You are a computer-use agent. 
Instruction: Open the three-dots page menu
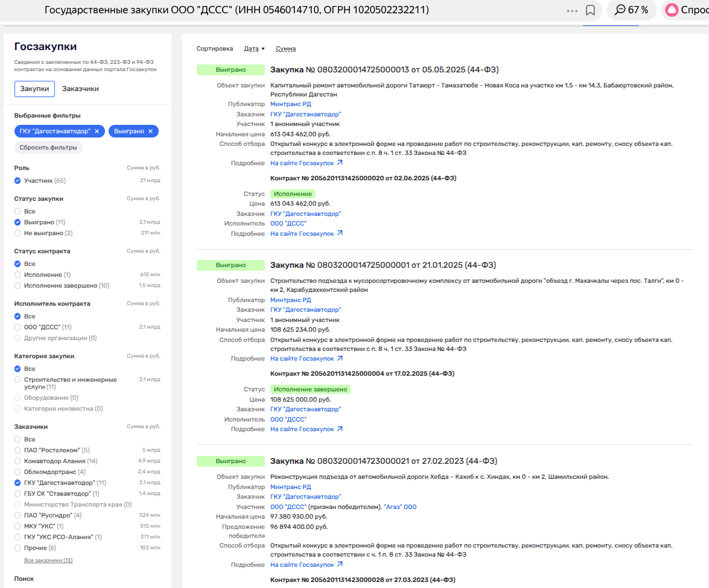[x=572, y=10]
